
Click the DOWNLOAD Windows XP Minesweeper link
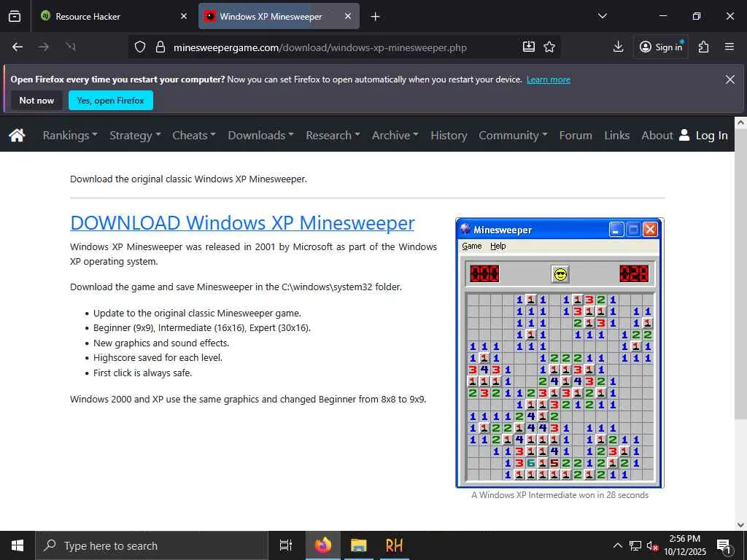242,222
